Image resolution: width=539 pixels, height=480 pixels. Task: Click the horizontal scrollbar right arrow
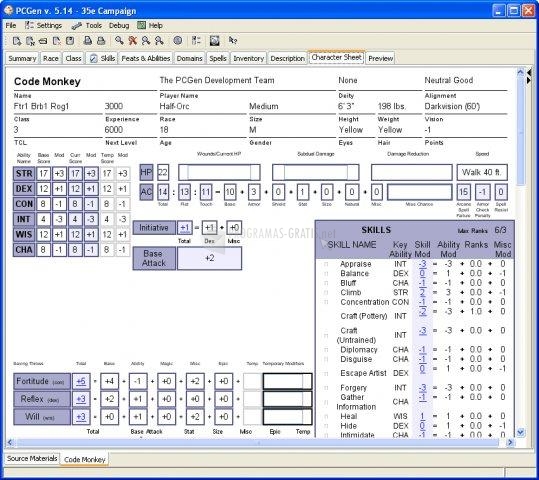click(x=510, y=442)
